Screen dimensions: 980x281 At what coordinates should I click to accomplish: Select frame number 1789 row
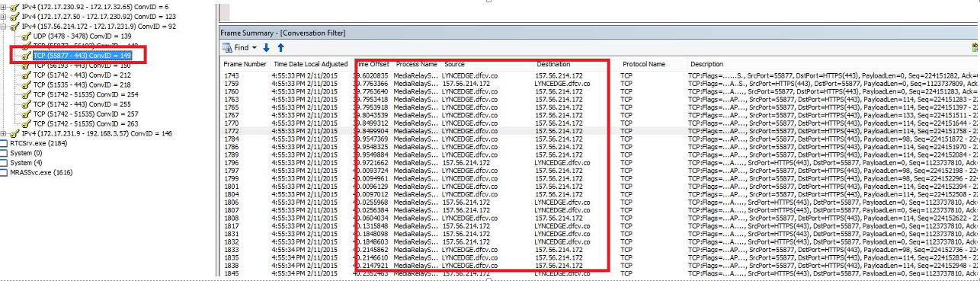pos(600,154)
